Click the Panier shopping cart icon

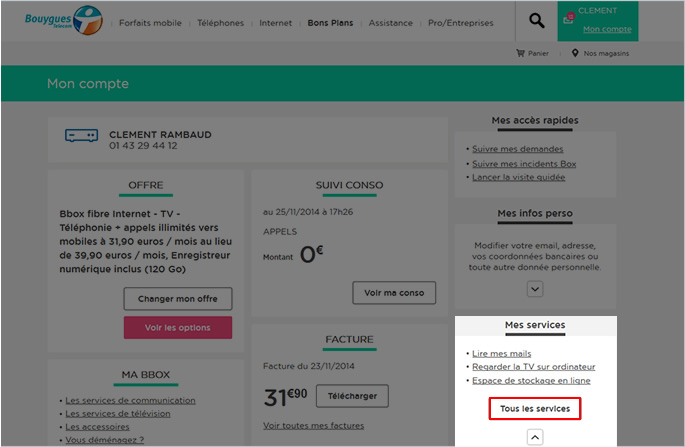click(x=520, y=53)
